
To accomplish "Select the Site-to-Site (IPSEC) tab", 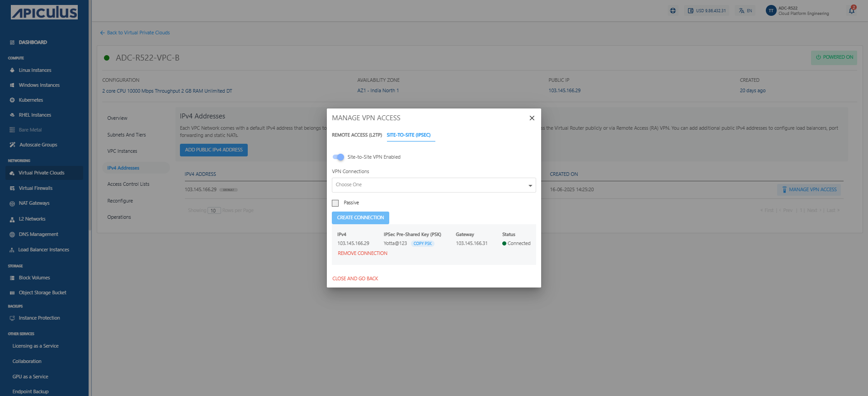I will (x=409, y=135).
